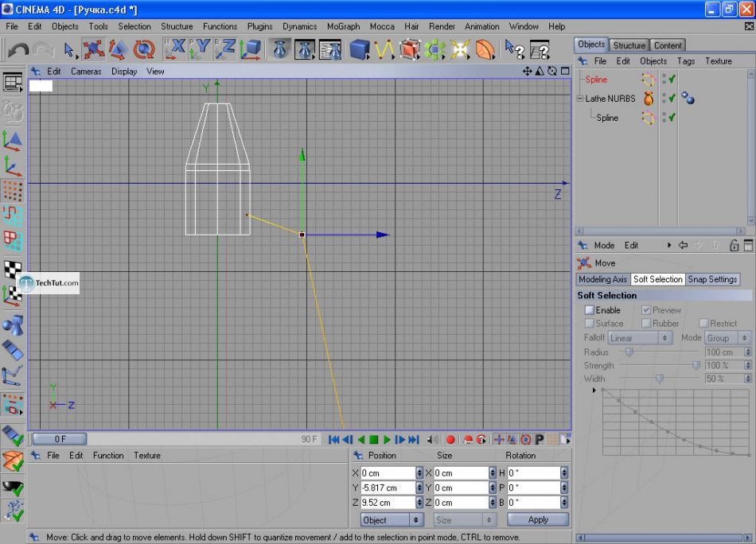Toggle green checkmark for Lathe NURBS

(x=672, y=99)
